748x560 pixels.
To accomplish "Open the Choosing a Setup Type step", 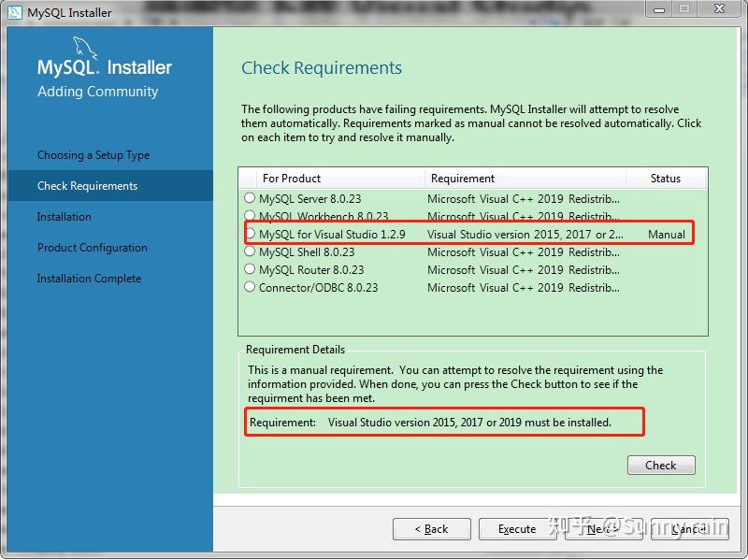I will point(93,155).
